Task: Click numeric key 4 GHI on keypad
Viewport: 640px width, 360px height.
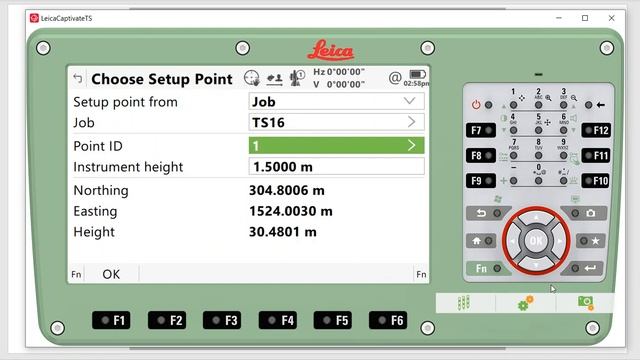Action: click(x=513, y=130)
